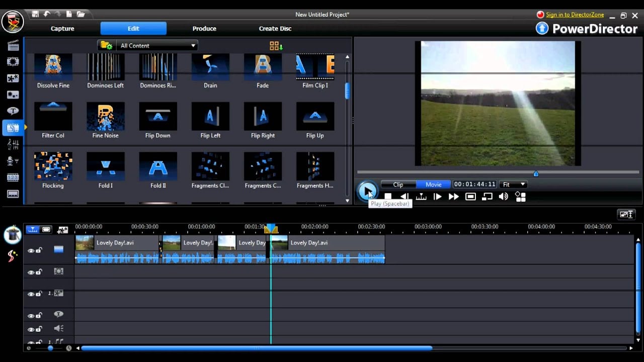644x362 pixels.
Task: Click the timeline zoom slider handle
Action: pyautogui.click(x=50, y=347)
